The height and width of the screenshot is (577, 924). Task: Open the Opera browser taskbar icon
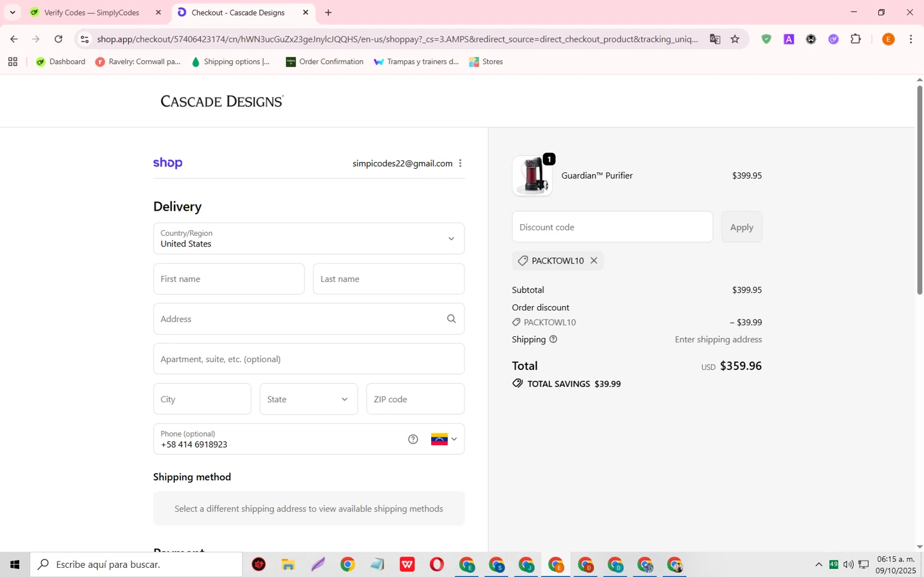coord(437,564)
